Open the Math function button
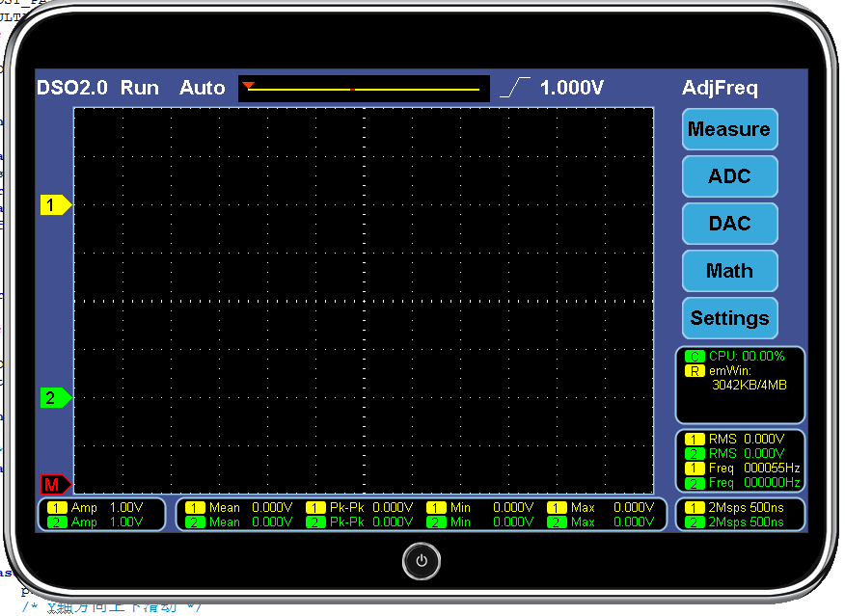The height and width of the screenshot is (616, 845). 729,271
